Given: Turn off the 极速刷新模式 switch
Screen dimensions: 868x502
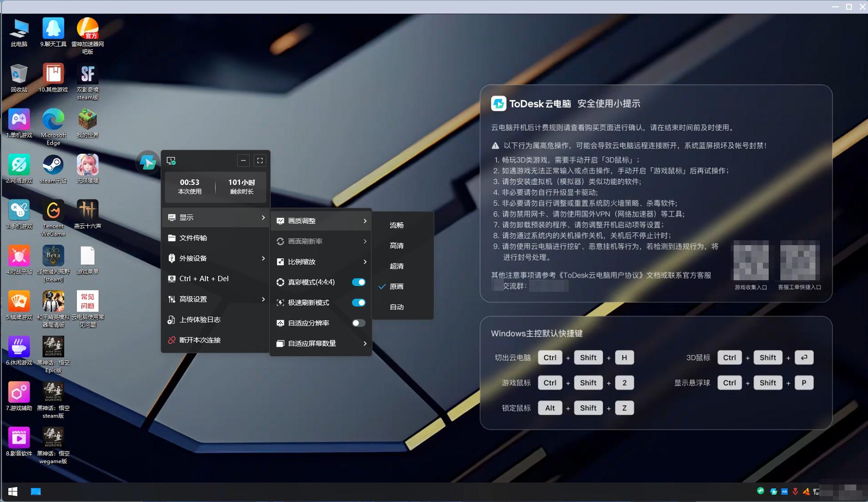Looking at the screenshot, I should [x=359, y=303].
